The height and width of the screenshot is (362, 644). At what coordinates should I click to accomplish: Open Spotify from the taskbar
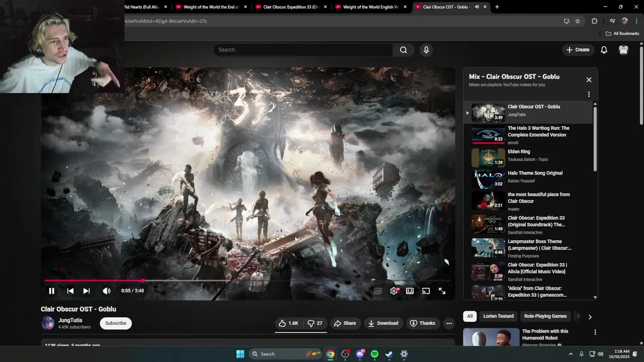tap(374, 354)
